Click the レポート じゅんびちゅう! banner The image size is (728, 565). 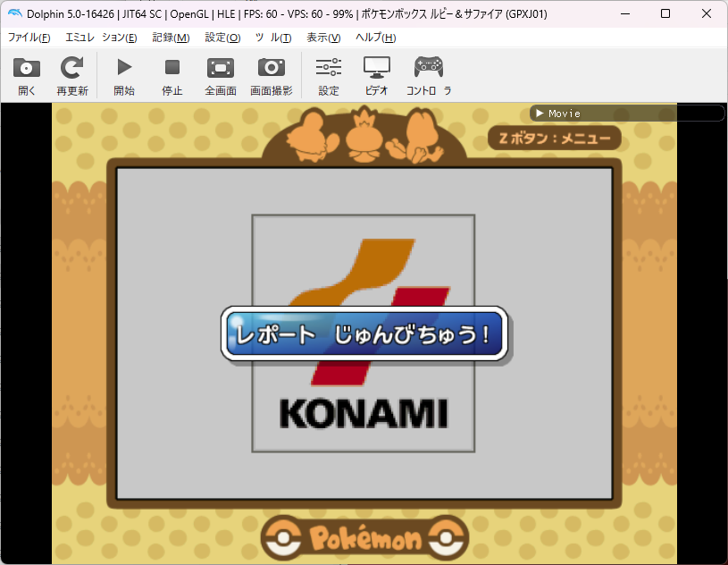364,333
